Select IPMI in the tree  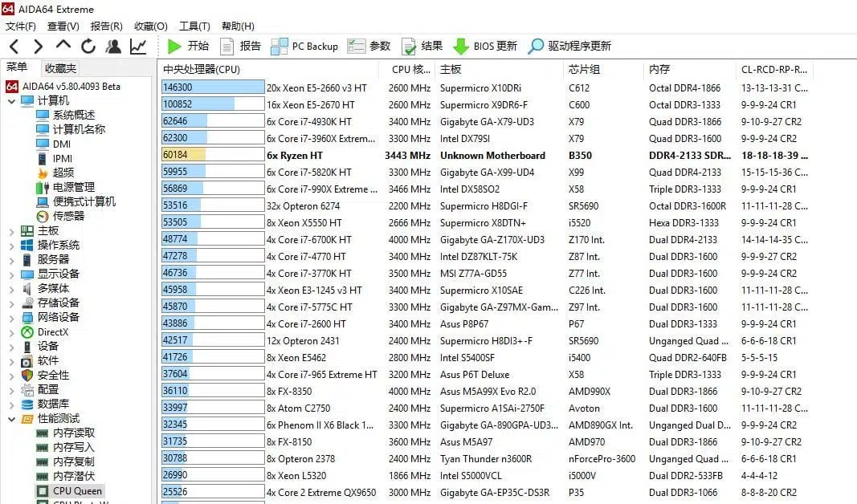click(54, 158)
